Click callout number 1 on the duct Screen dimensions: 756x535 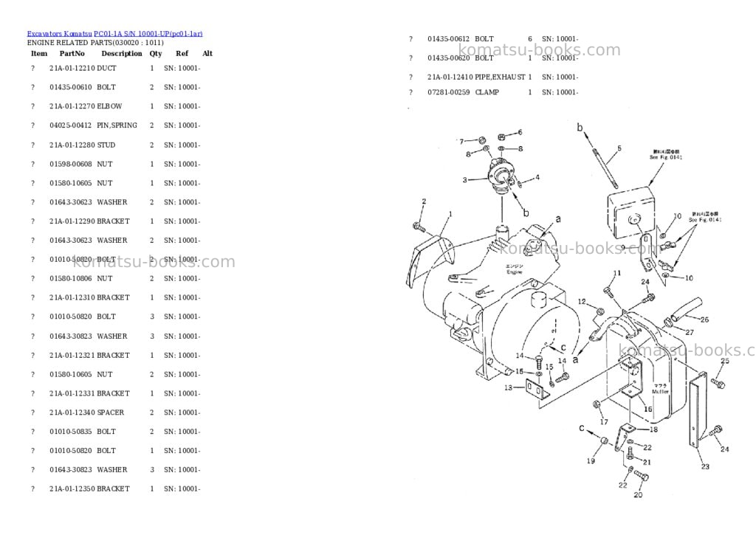(x=451, y=214)
